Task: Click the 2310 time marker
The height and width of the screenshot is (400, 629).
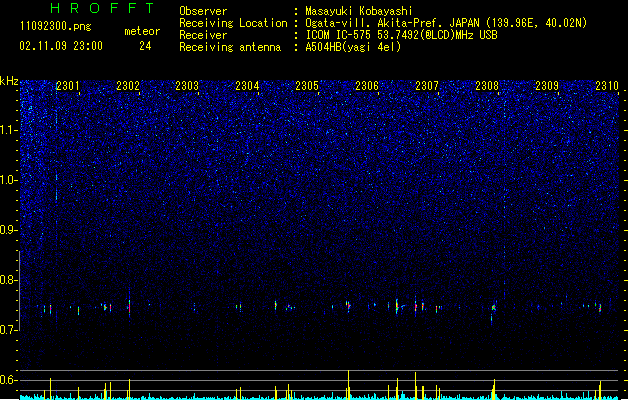Action: [x=607, y=86]
